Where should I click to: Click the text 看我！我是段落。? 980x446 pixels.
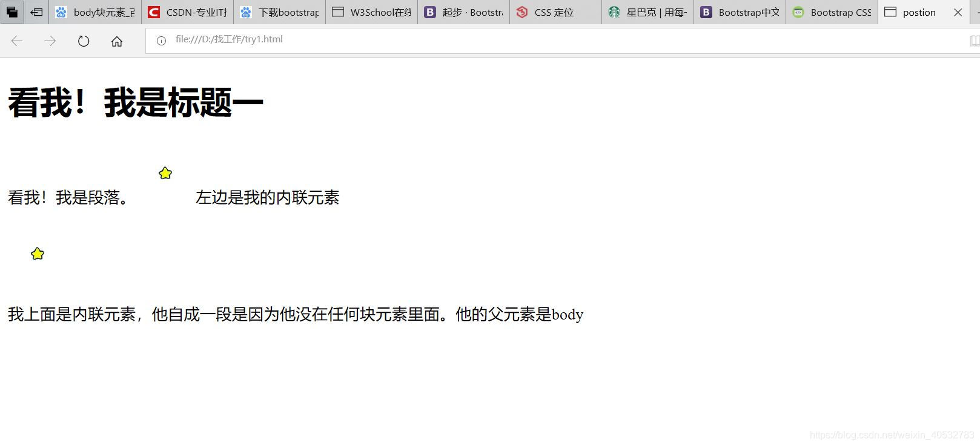point(68,197)
